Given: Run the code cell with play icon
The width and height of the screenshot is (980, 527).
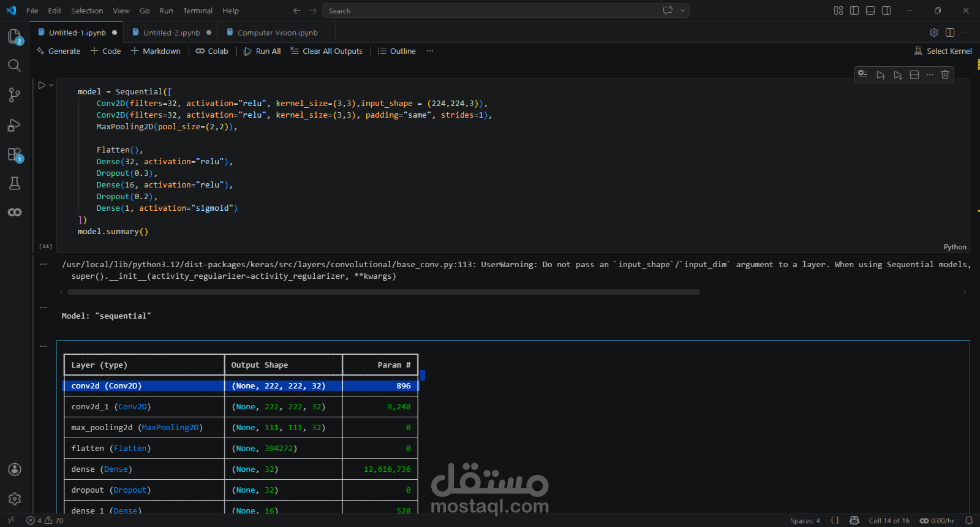Looking at the screenshot, I should 42,85.
